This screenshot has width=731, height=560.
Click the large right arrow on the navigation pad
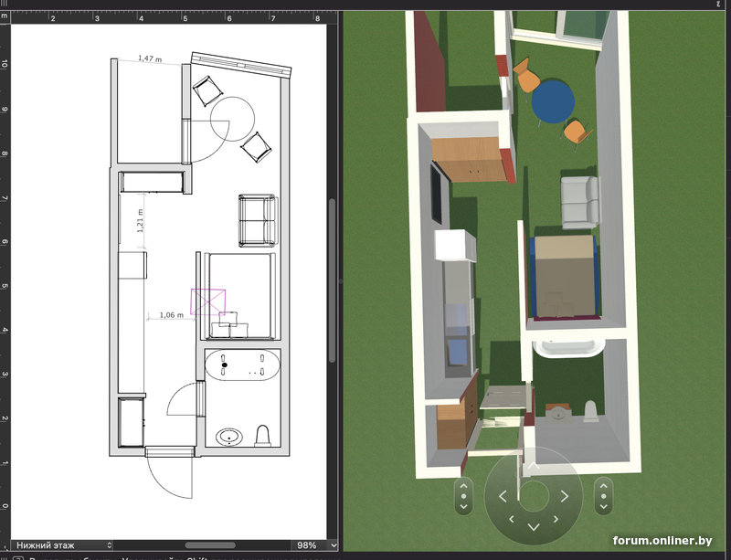pyautogui.click(x=565, y=496)
